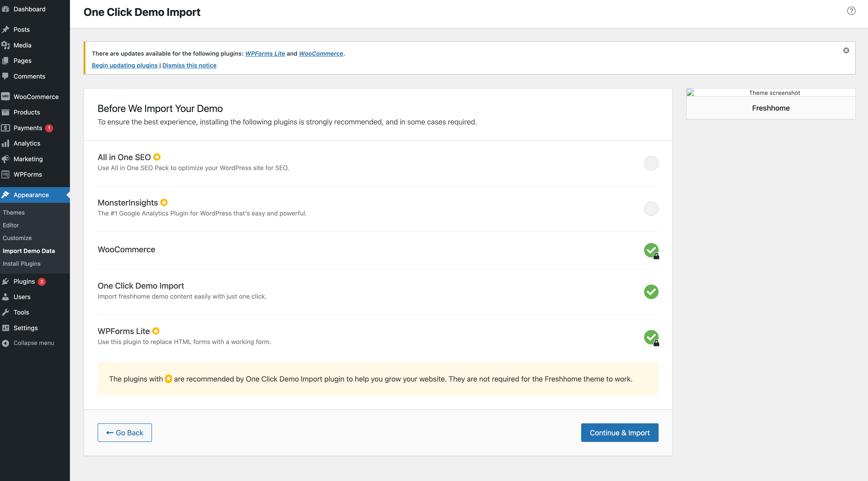Open the help question mark icon

point(851,11)
